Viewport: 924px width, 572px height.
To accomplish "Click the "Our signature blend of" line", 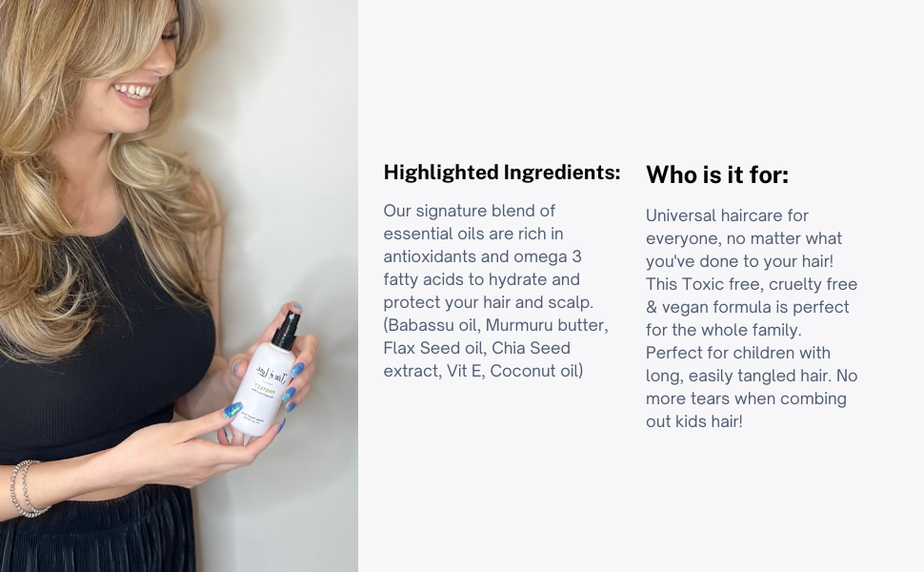I will pos(469,211).
